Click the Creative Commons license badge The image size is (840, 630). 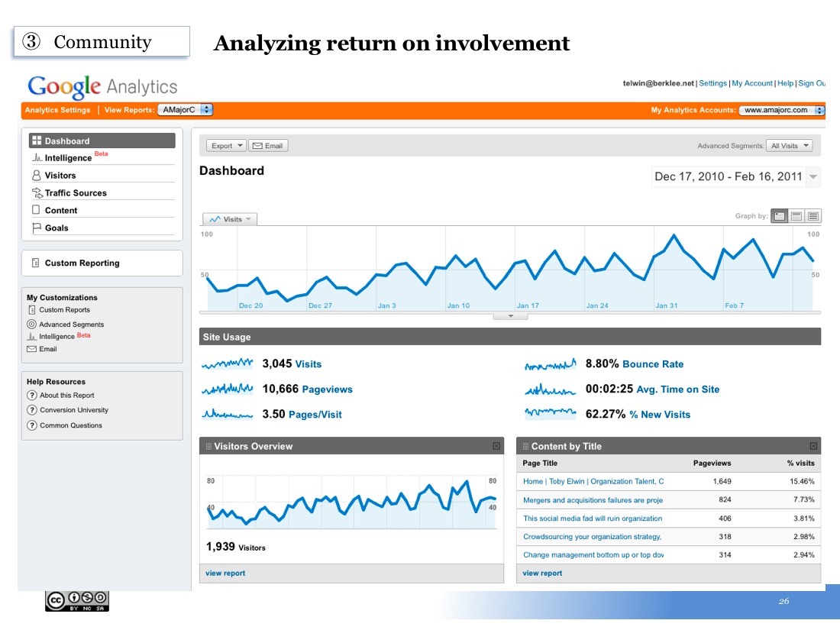point(77,601)
